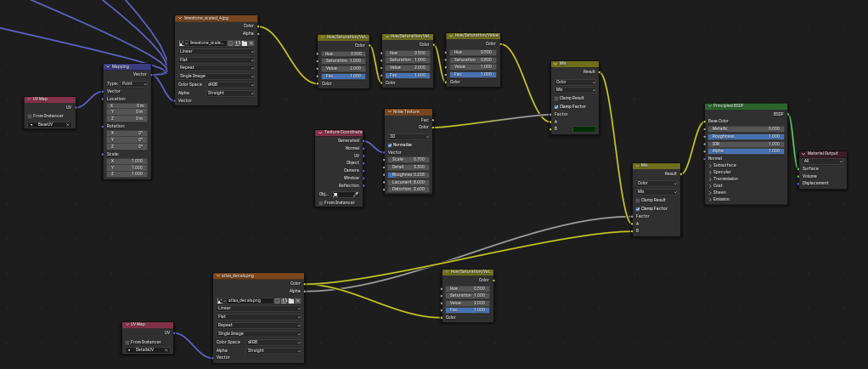Clear the BaseUV map field X icon
The width and height of the screenshot is (868, 369).
tap(68, 125)
